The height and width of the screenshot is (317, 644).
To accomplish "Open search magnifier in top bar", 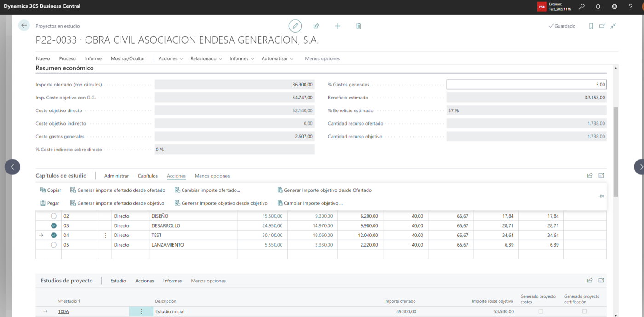I will click(x=582, y=6).
